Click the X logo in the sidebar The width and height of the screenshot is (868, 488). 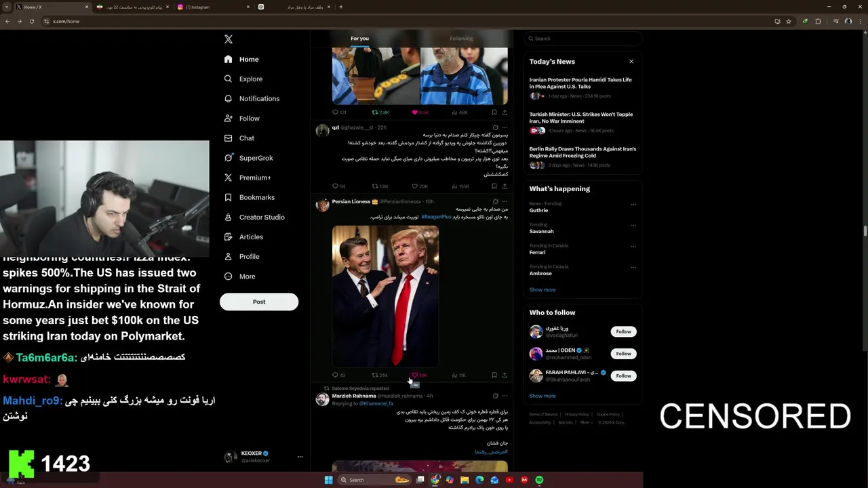(x=229, y=39)
